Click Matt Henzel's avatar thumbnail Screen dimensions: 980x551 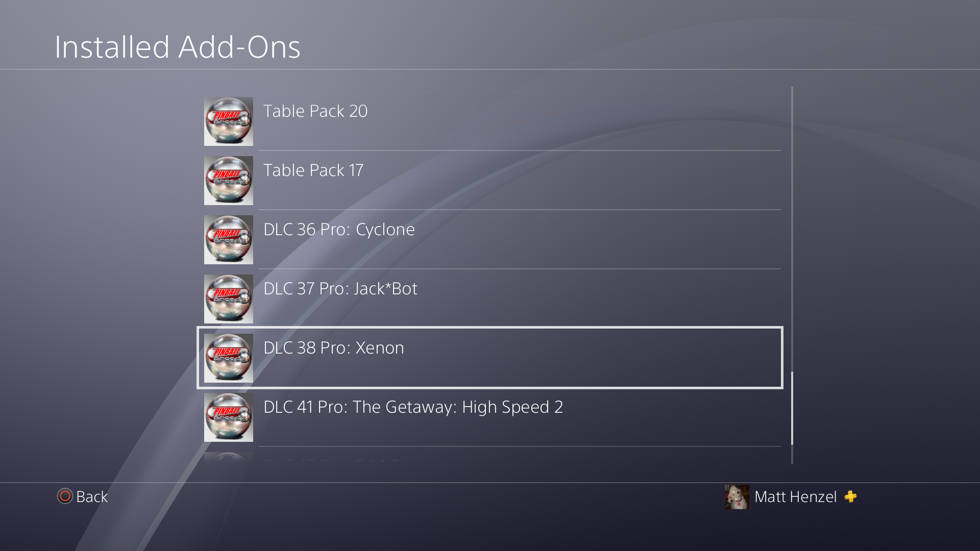pos(737,497)
